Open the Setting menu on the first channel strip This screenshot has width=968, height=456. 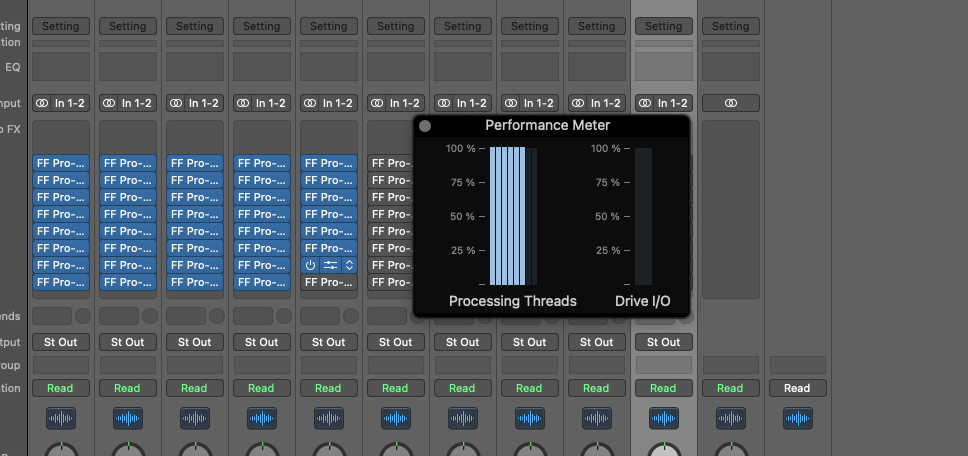pyautogui.click(x=60, y=26)
